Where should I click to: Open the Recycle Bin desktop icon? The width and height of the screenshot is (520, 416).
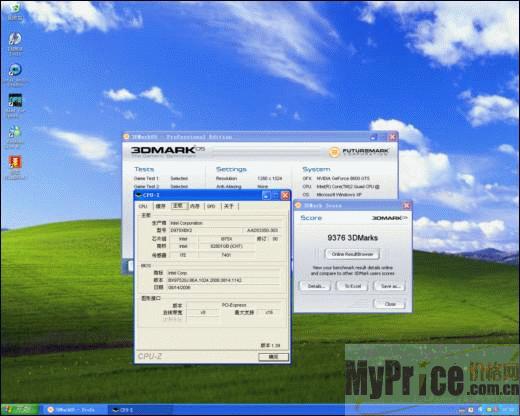pyautogui.click(x=15, y=7)
